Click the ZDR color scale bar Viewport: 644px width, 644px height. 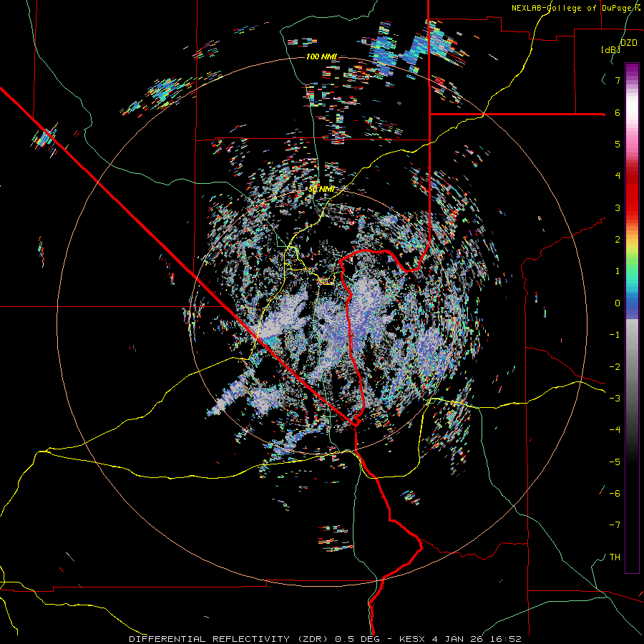coord(632,318)
